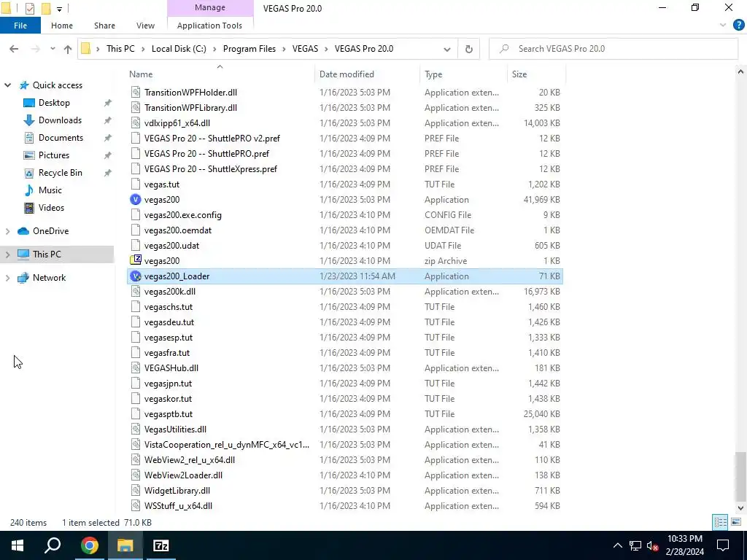Open Recycle Bin in navigation pane
Viewport: 747px width, 560px height.
click(x=60, y=173)
